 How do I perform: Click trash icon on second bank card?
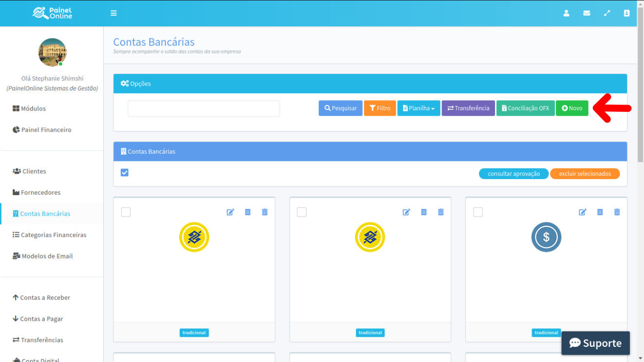coord(441,212)
